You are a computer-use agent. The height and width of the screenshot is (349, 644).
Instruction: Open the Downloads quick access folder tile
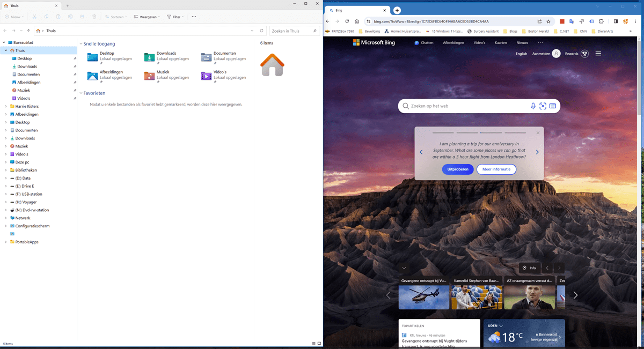point(166,57)
